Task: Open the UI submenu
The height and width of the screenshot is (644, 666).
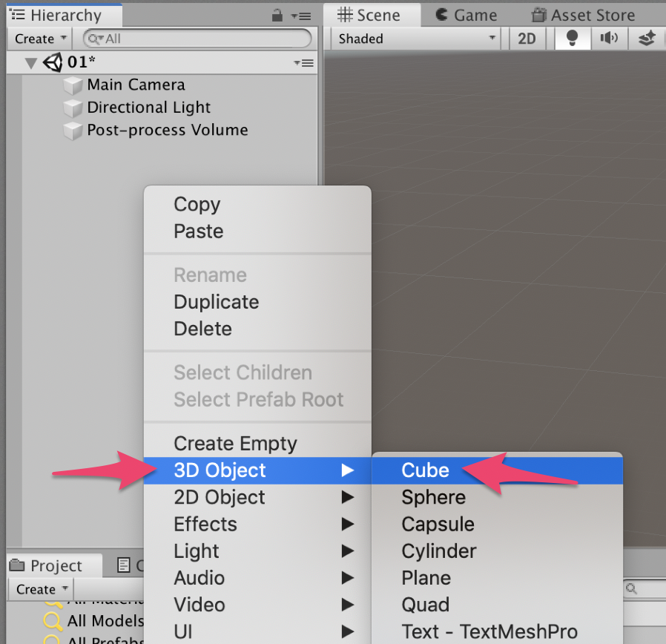Action: tap(257, 631)
